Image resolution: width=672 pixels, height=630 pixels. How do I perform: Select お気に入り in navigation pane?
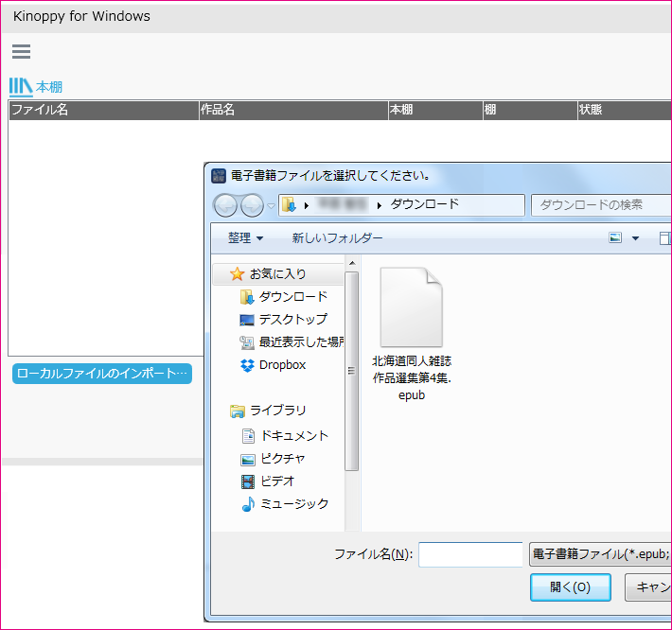coord(277,273)
